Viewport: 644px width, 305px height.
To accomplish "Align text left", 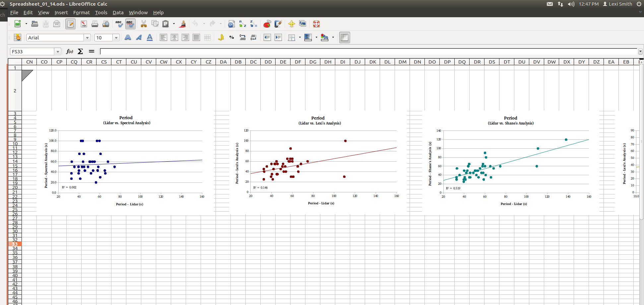I will tap(163, 37).
